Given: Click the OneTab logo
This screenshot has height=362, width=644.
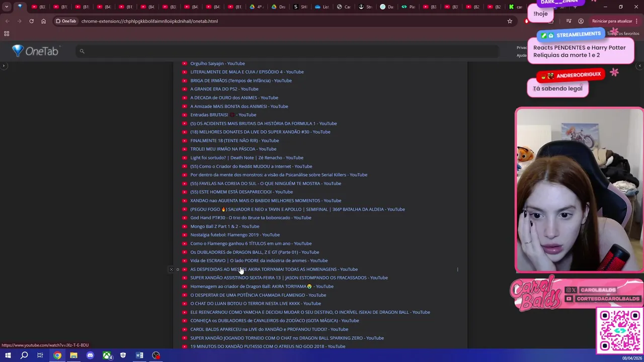Looking at the screenshot, I should point(35,51).
